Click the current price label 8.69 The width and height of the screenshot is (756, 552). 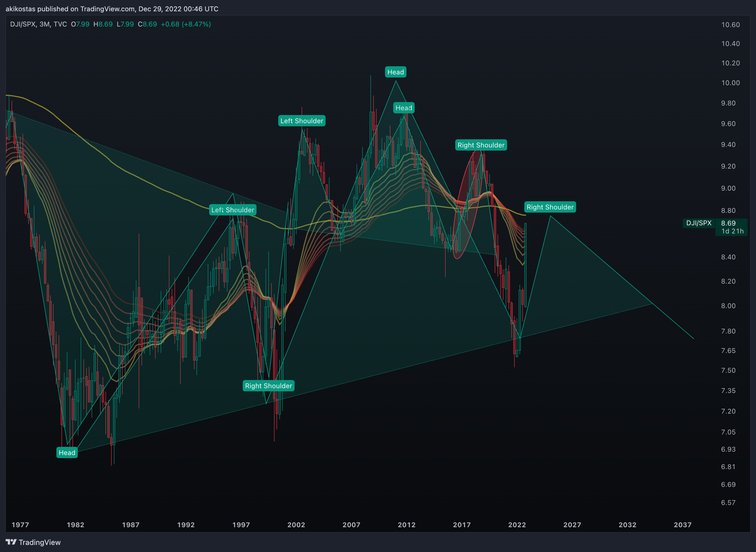(728, 223)
